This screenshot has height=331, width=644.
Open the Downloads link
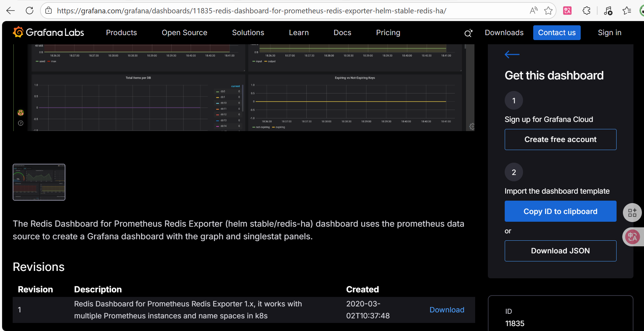coord(504,33)
